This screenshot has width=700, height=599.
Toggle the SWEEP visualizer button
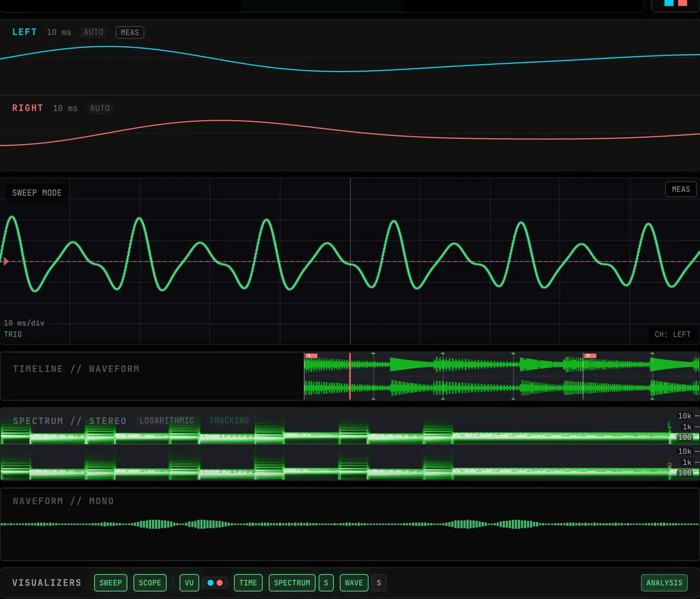point(110,583)
